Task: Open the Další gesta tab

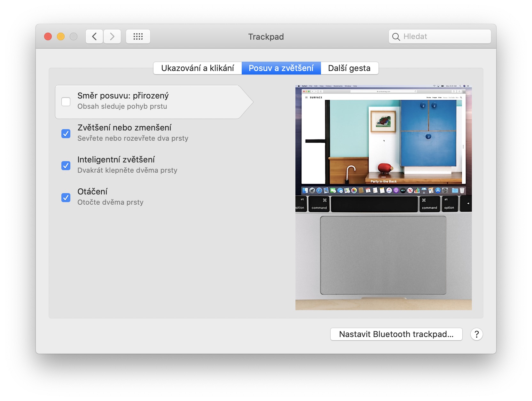Action: pyautogui.click(x=349, y=68)
